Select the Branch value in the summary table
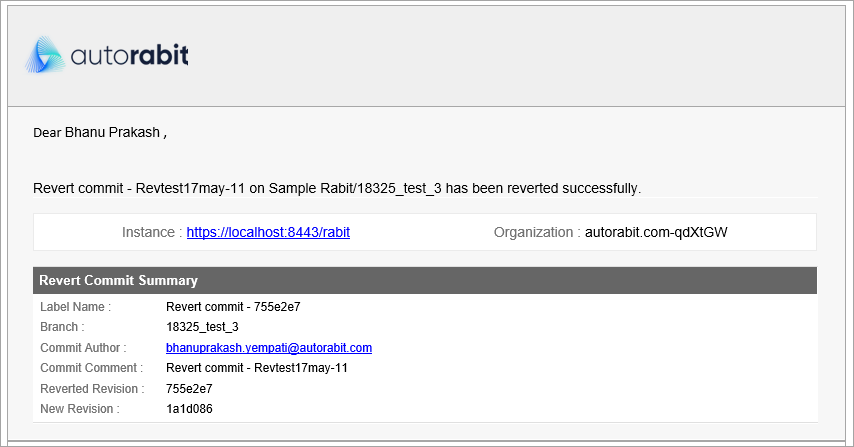The width and height of the screenshot is (854, 447). pos(202,327)
